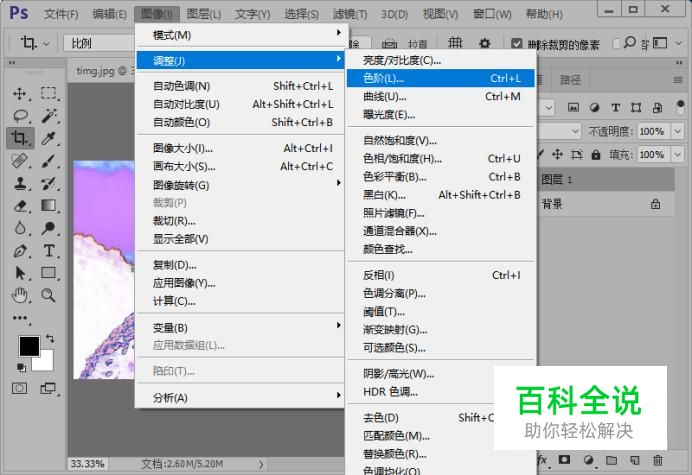This screenshot has height=475, width=692.
Task: Select the Lasso tool
Action: pos(20,116)
